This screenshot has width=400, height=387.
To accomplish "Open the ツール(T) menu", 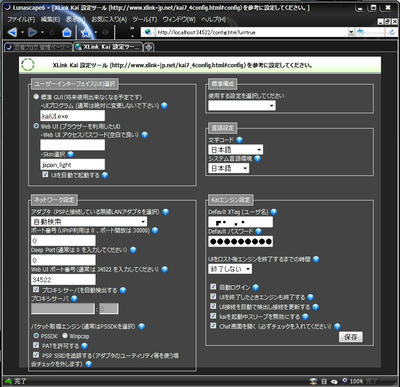I will 145,19.
